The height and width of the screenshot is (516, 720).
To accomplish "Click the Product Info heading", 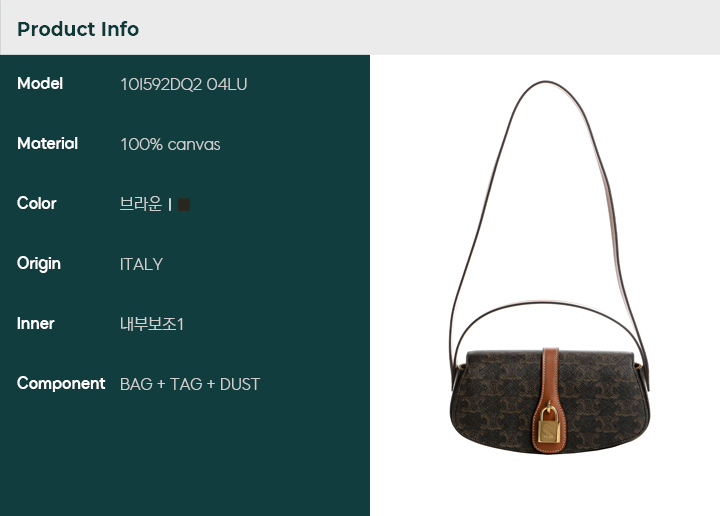I will pyautogui.click(x=78, y=29).
